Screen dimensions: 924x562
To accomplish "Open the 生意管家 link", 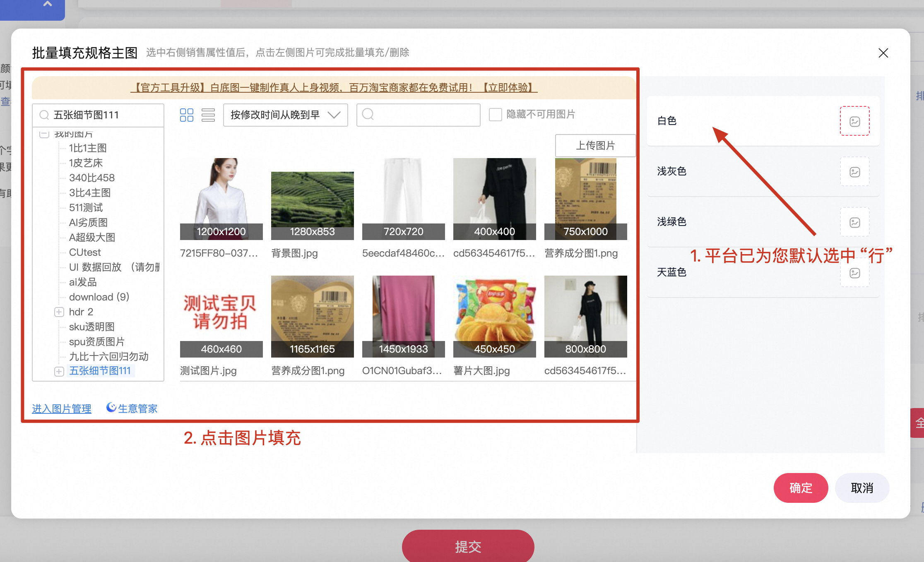I will (x=138, y=409).
